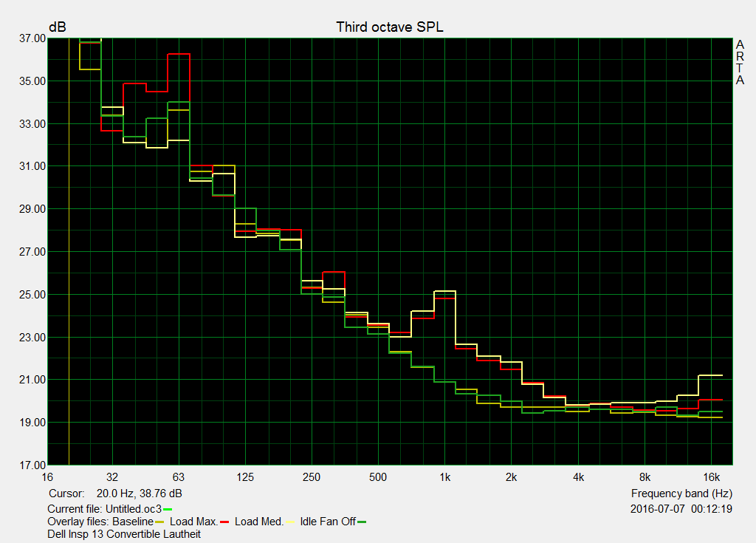Click the "Current file: Untitled.oc3" text
Screen dimensions: 756x543
point(104,509)
